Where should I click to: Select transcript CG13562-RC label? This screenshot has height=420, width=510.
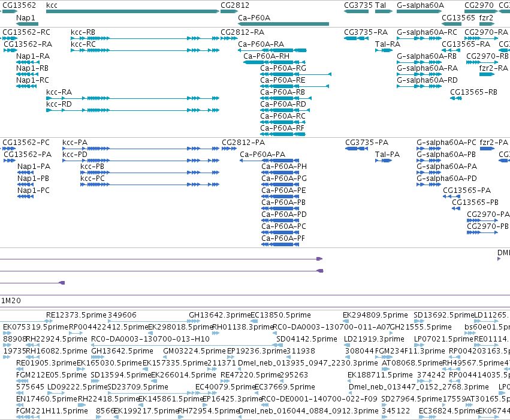point(26,32)
